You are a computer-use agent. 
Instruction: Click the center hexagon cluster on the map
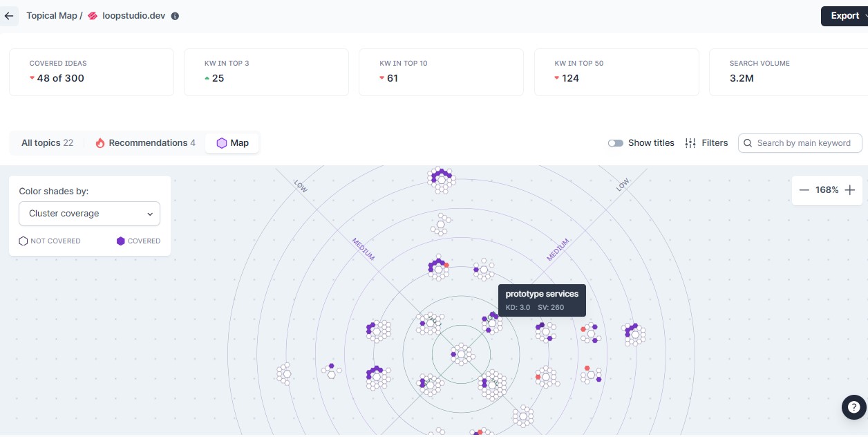(461, 354)
